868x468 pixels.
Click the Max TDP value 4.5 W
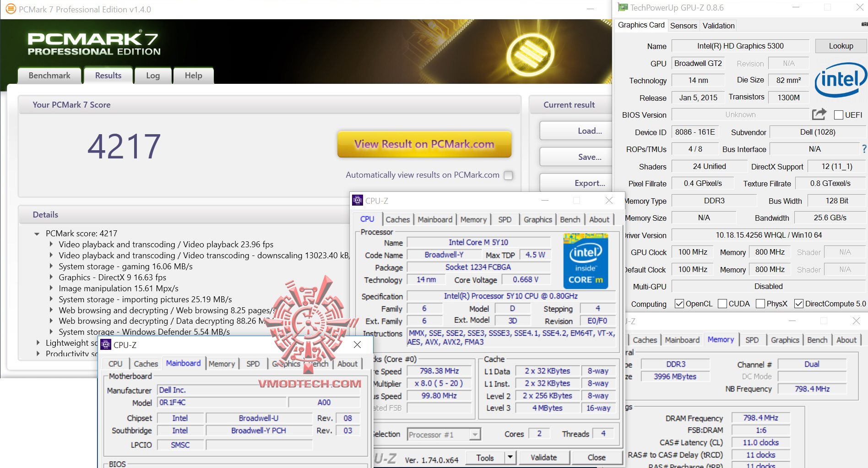tap(535, 255)
